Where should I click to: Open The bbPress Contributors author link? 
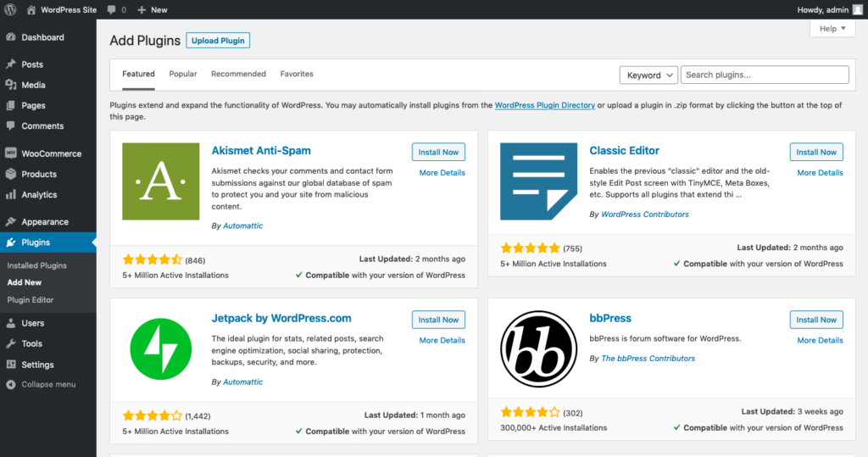(x=648, y=359)
